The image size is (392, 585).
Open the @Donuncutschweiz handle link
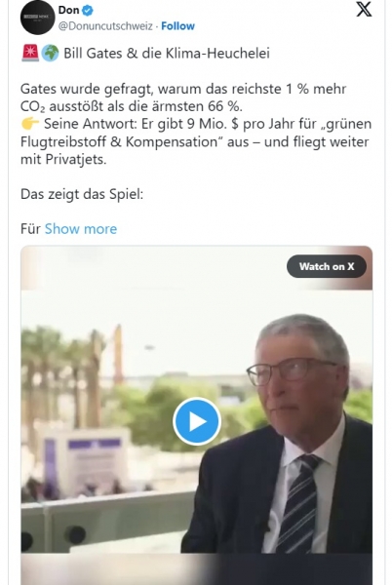coord(105,26)
